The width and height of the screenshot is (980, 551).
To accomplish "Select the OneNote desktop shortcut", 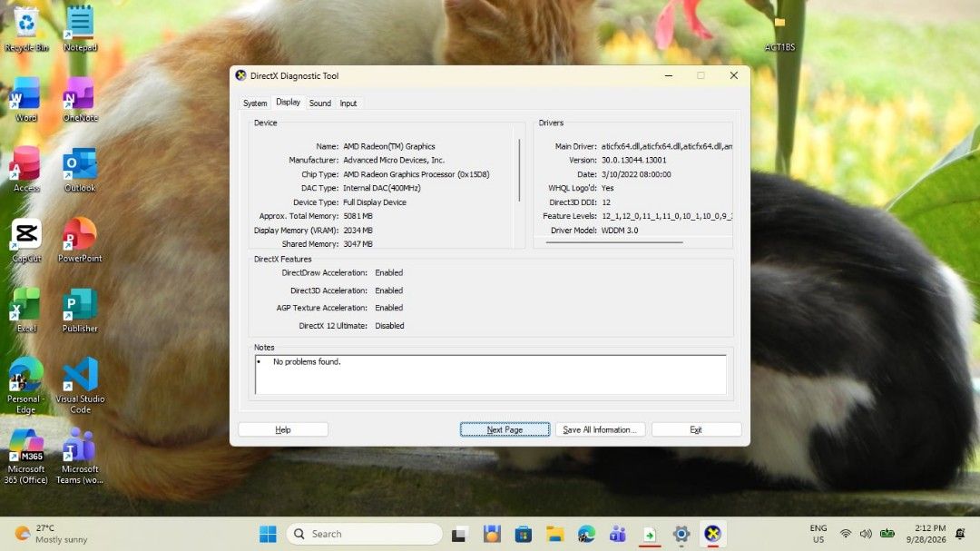I will [80, 100].
